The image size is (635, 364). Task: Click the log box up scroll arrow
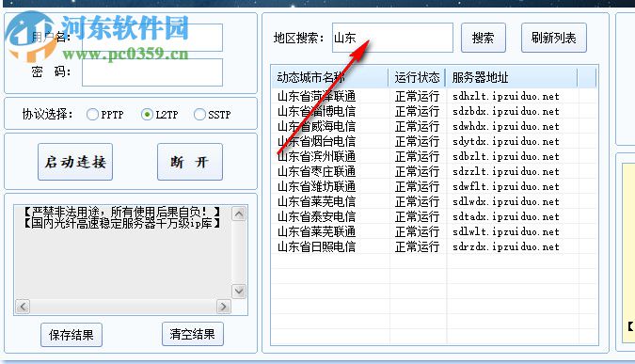tap(239, 214)
